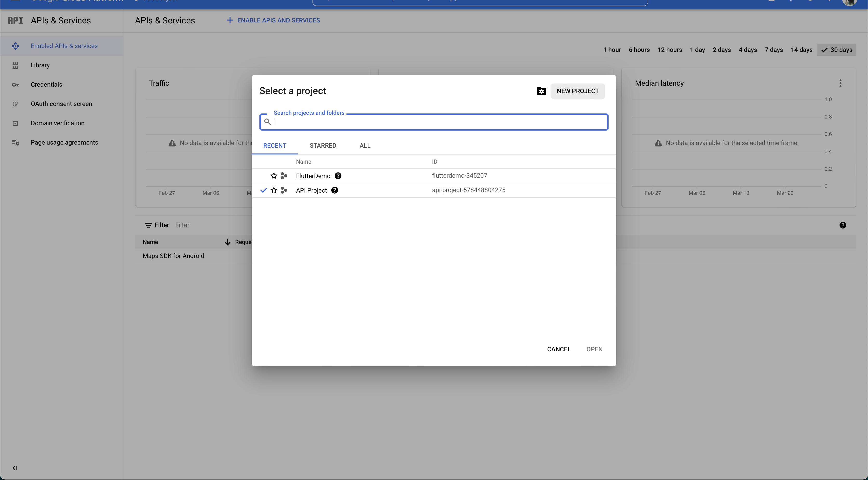Open OAuth consent screen page
The image size is (868, 480).
click(x=61, y=104)
